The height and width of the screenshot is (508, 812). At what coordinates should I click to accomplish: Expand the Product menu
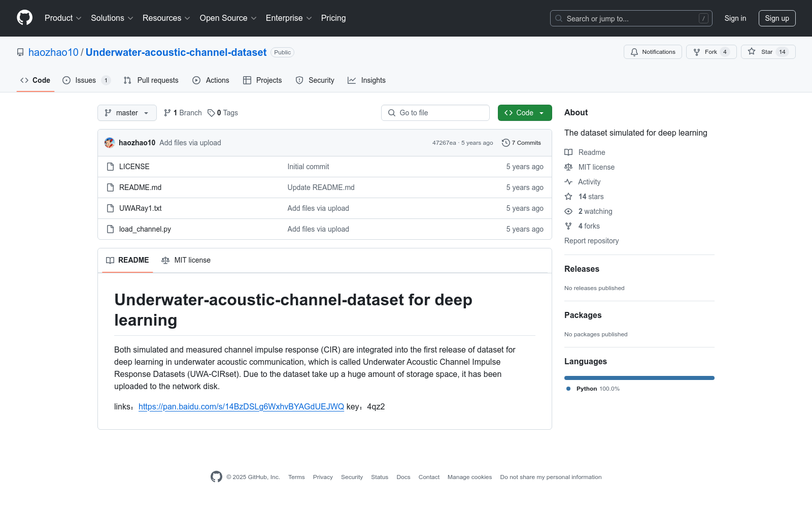coord(63,18)
